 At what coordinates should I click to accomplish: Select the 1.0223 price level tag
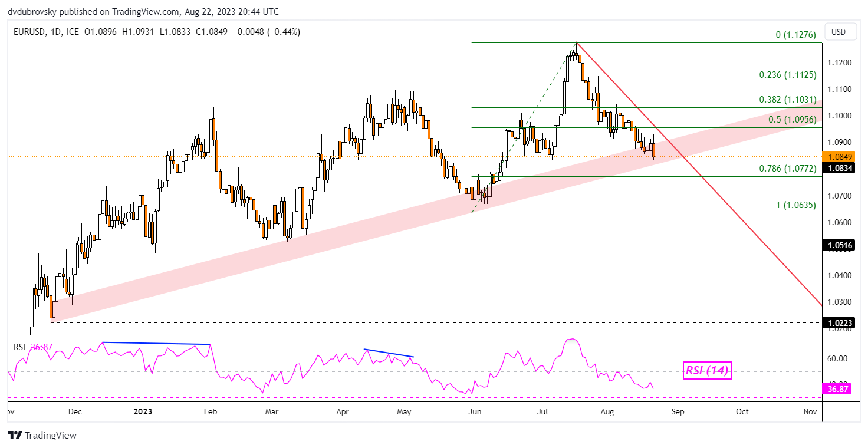tap(838, 323)
